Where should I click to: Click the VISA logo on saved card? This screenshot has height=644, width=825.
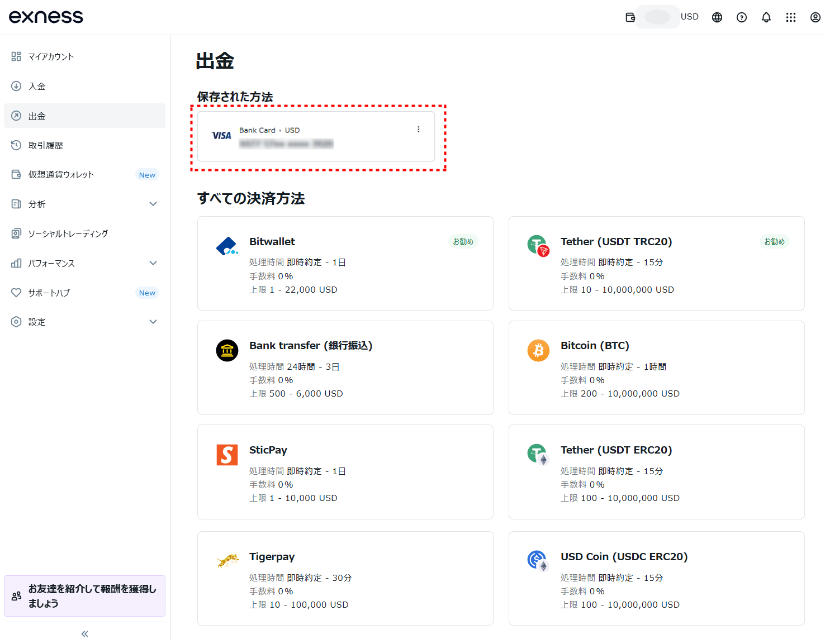pyautogui.click(x=221, y=136)
